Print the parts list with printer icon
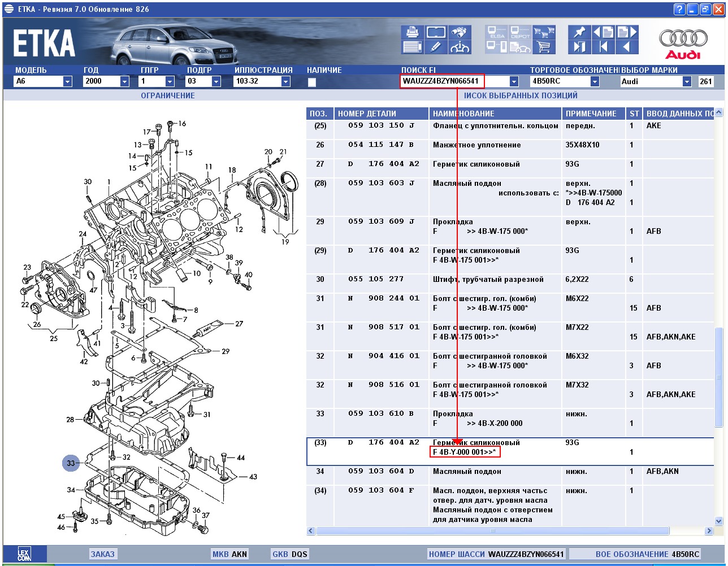 point(412,32)
